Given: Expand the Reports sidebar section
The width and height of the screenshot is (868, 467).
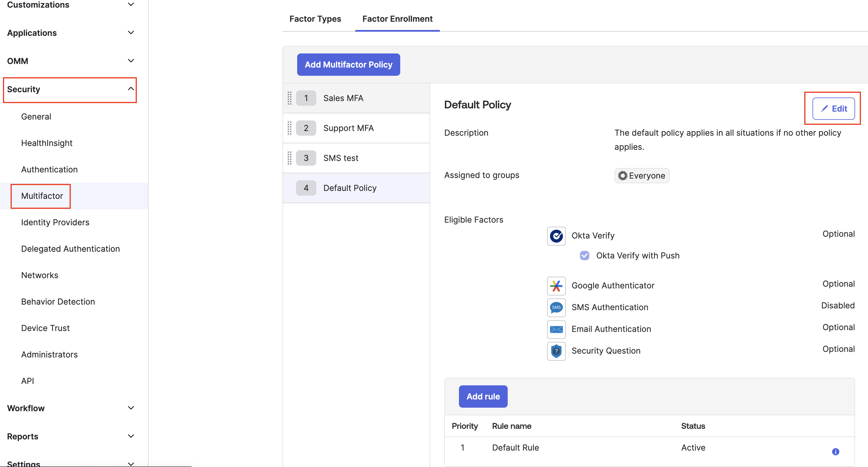Looking at the screenshot, I should pos(131,436).
